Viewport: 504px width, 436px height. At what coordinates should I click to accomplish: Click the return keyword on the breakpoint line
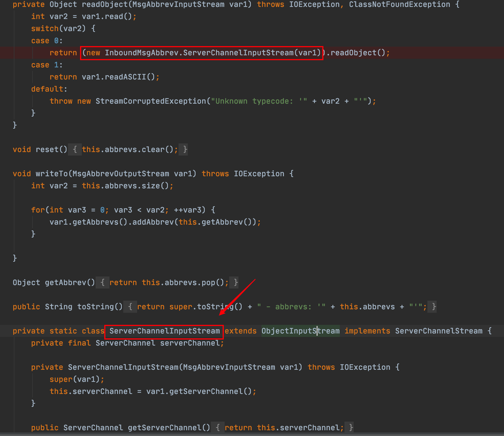[63, 53]
